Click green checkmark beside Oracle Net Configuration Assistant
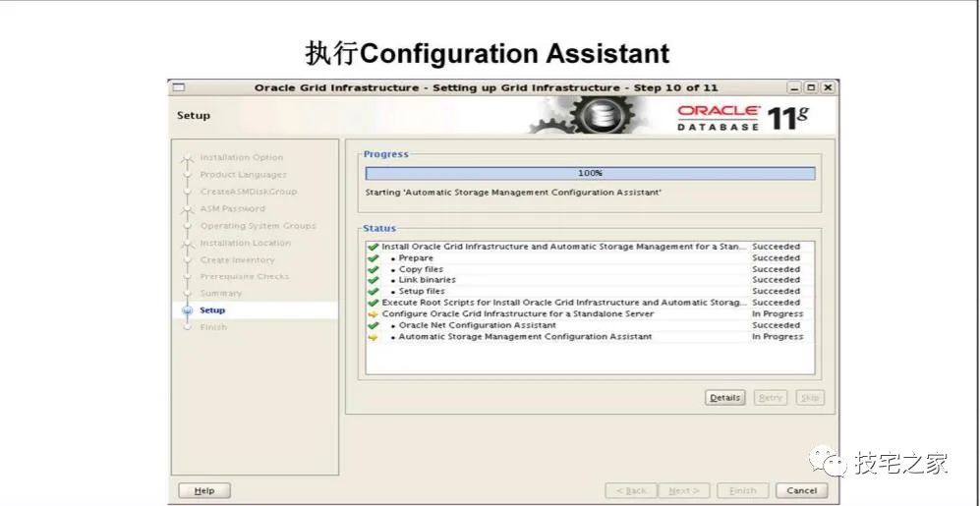The width and height of the screenshot is (980, 506). [374, 325]
